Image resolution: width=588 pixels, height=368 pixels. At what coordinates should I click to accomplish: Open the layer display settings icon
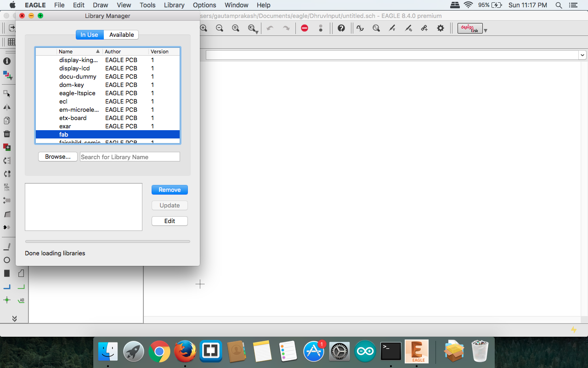coord(7,75)
